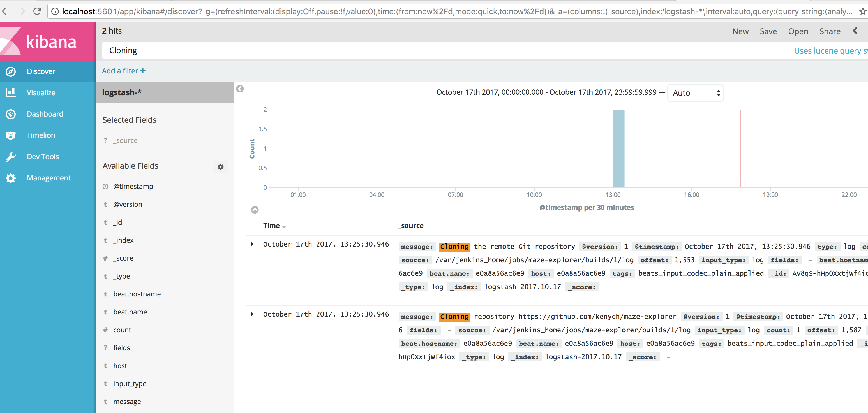
Task: Click the plus icon beside Add a filter
Action: [x=143, y=71]
